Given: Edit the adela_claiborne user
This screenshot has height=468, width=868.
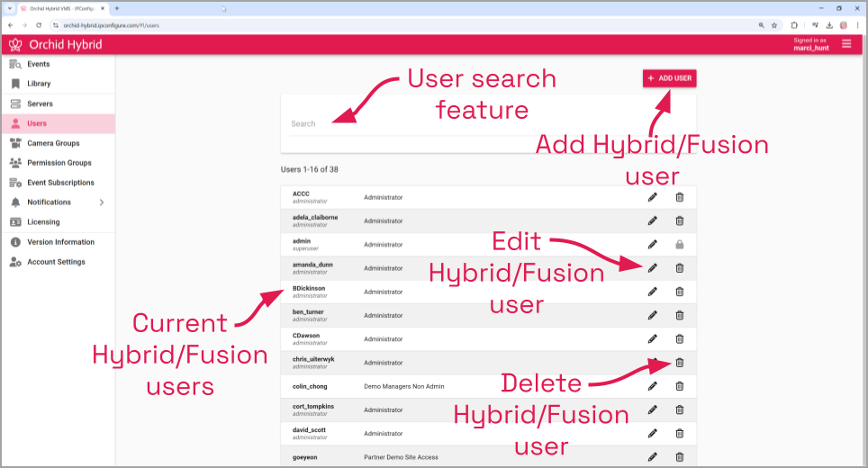Looking at the screenshot, I should [653, 221].
